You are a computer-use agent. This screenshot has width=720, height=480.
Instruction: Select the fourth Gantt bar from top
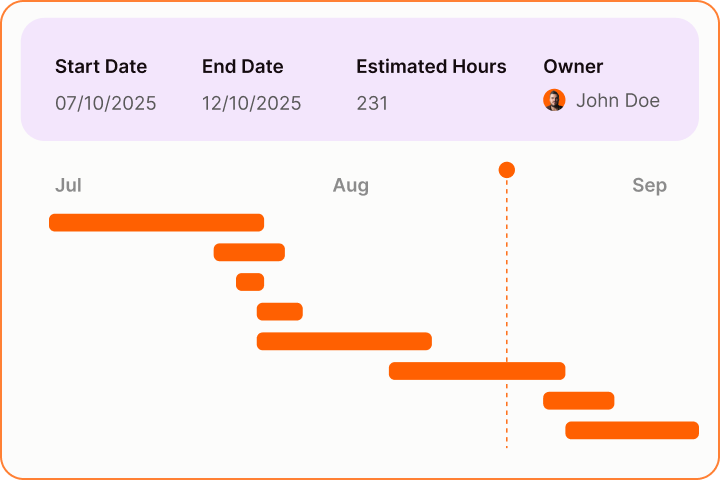click(280, 311)
